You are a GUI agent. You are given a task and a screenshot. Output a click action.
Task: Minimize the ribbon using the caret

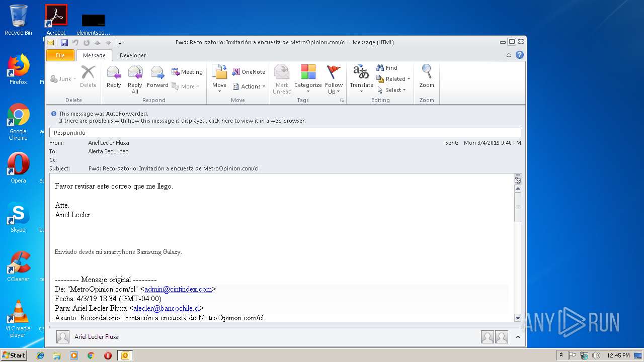click(509, 55)
